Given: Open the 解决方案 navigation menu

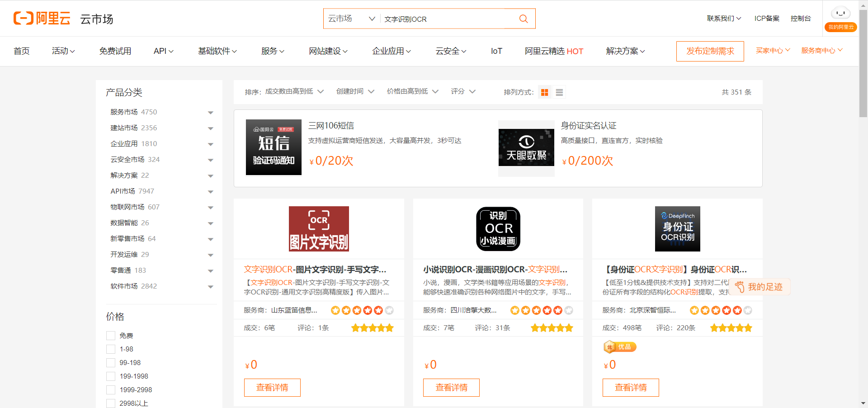Looking at the screenshot, I should click(626, 51).
